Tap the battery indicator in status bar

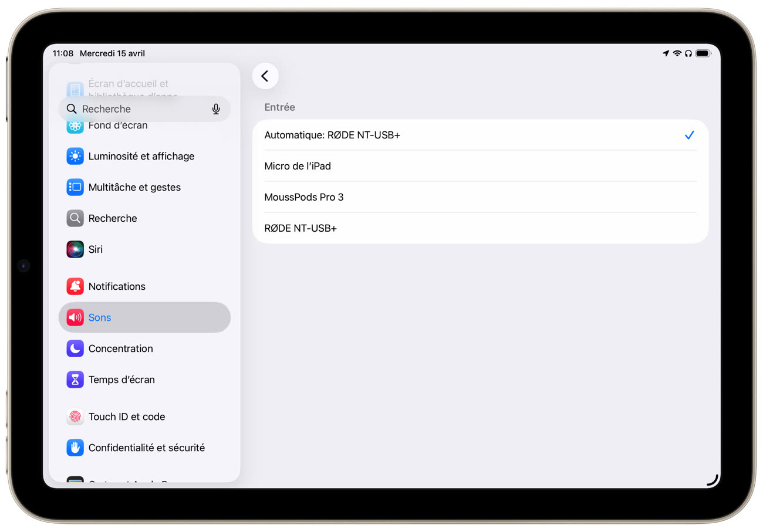(x=703, y=53)
